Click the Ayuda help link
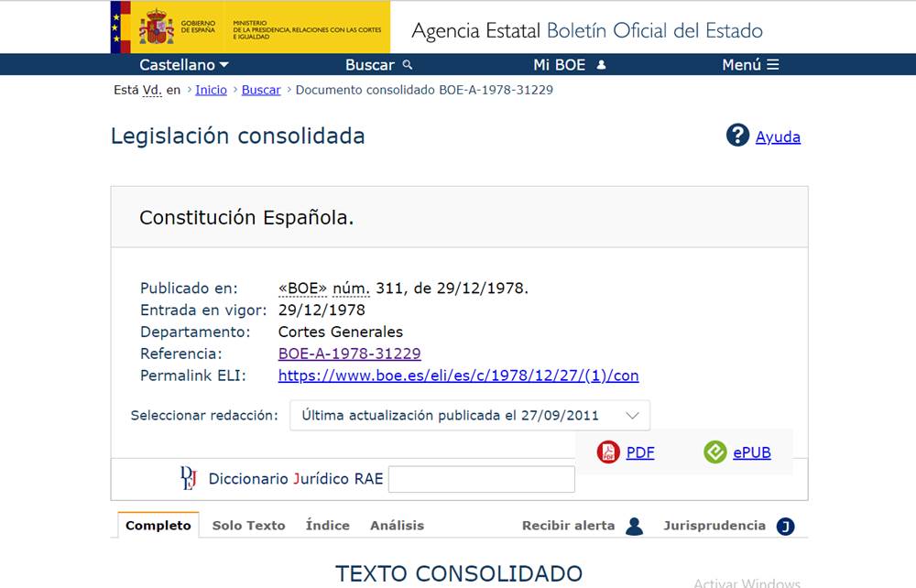Screen dimensions: 916x588 tap(778, 137)
